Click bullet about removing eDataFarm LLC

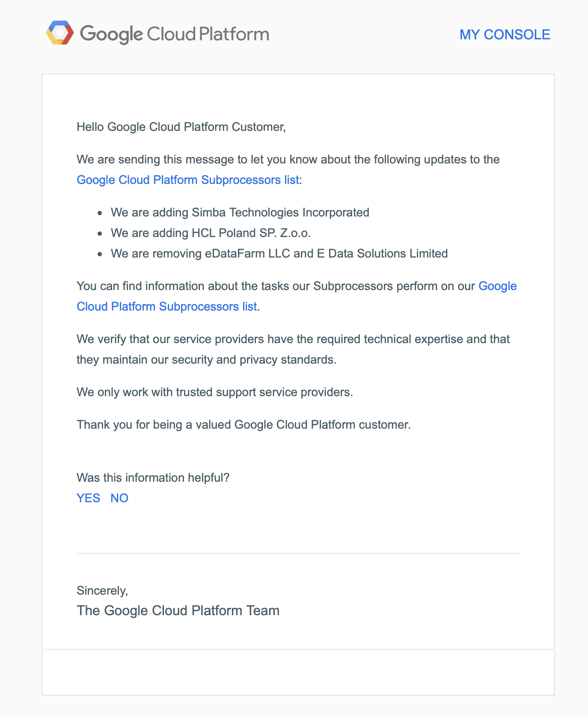(x=279, y=253)
